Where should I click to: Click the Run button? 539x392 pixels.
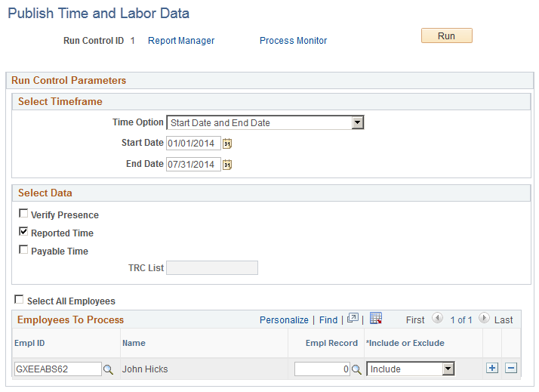pos(447,35)
